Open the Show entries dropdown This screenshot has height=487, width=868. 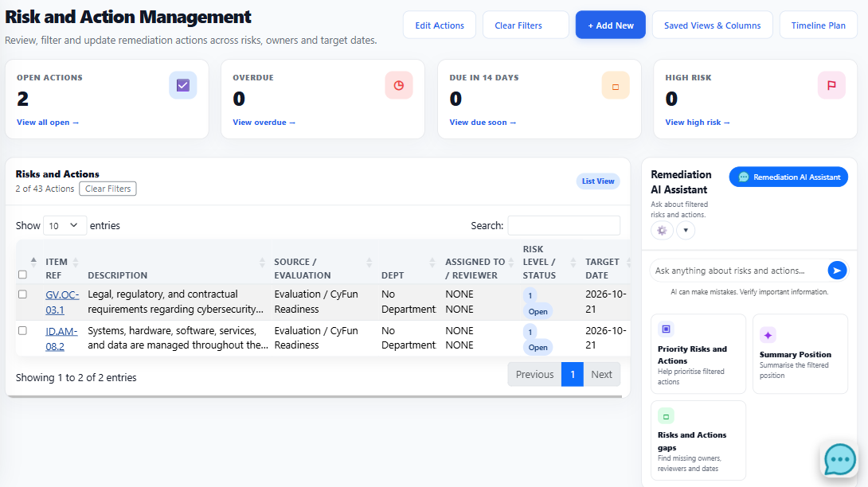click(65, 225)
